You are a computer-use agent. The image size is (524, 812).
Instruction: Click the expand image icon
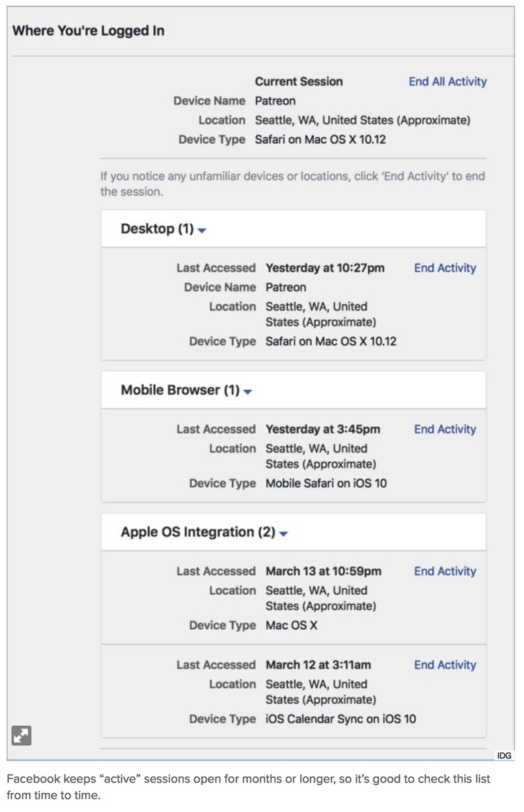[21, 735]
